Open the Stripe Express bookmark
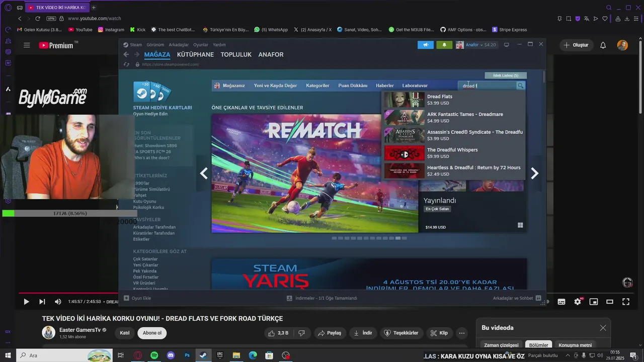Screen dimensions: 644x362 pyautogui.click(x=509, y=30)
